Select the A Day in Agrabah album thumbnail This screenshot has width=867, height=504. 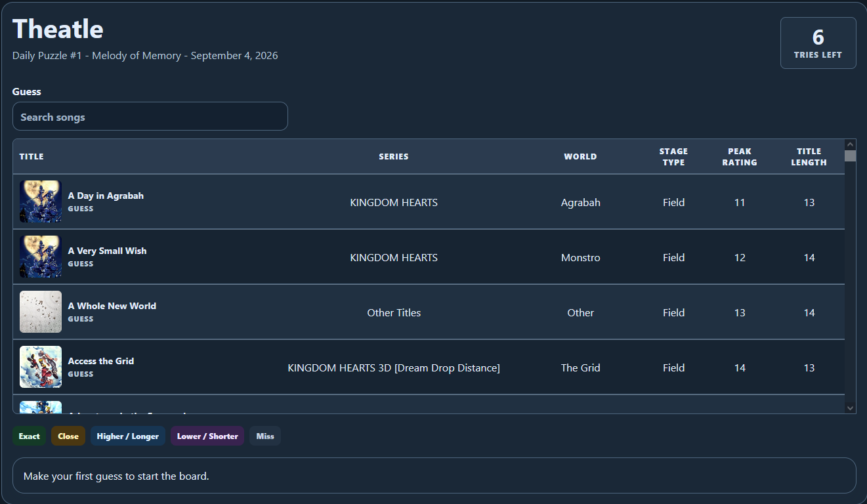(x=41, y=201)
